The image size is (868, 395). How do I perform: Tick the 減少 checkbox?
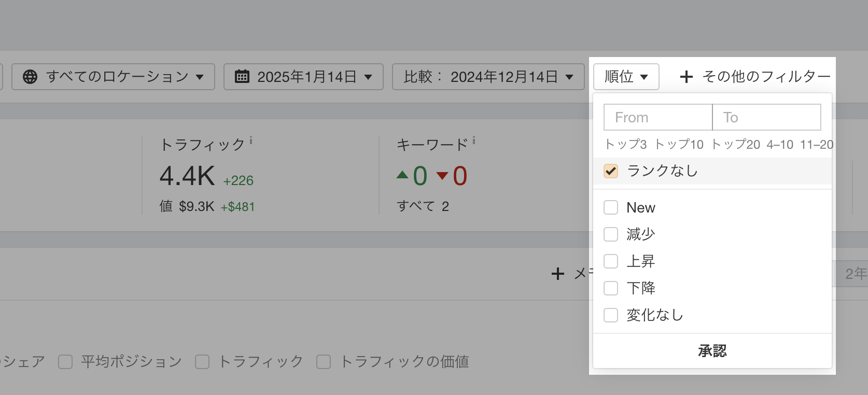[x=611, y=234]
